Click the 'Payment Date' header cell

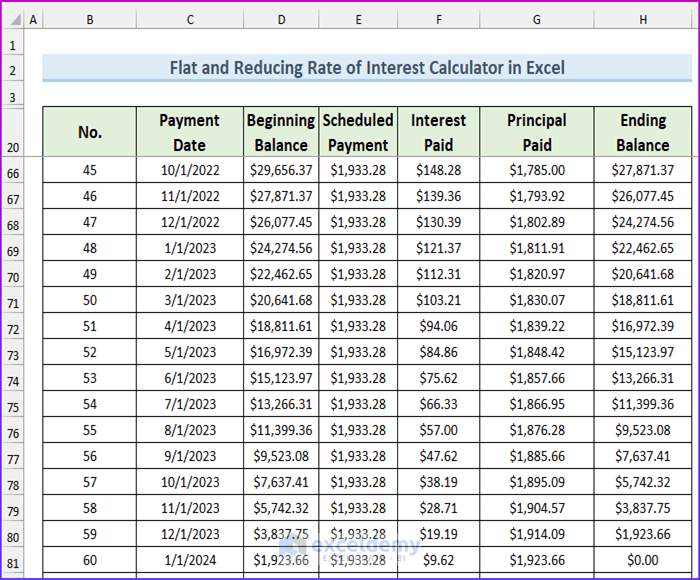[190, 132]
